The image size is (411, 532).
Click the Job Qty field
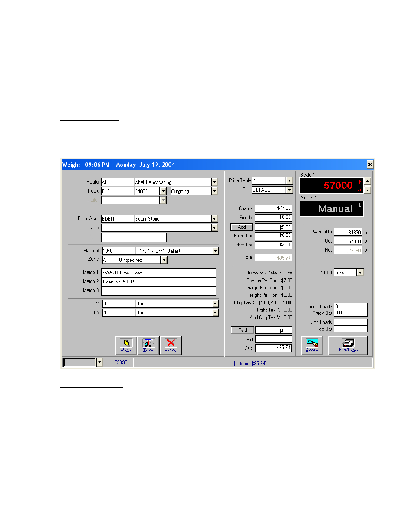click(351, 329)
